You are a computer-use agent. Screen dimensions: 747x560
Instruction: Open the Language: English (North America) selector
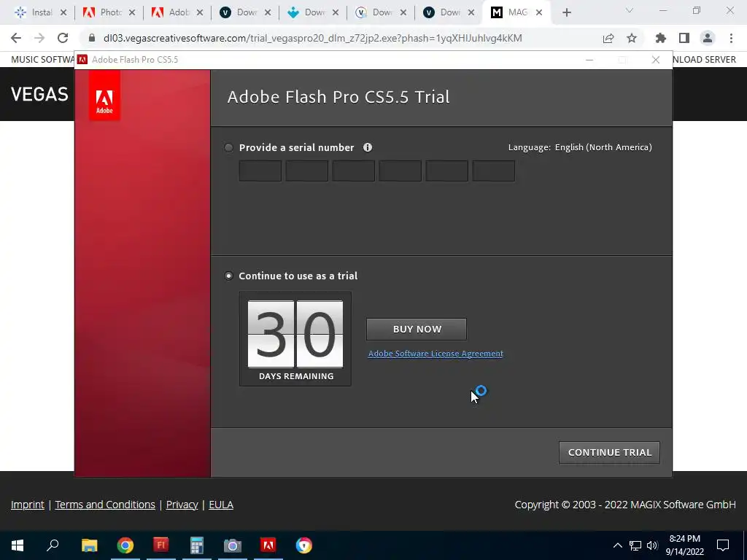coord(580,147)
